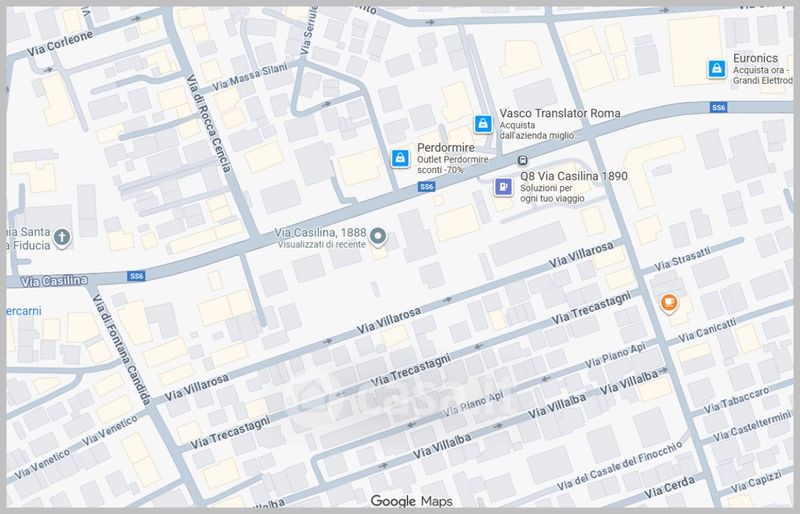
Task: Select the Vasco Translator Roma shop icon
Action: click(x=483, y=124)
